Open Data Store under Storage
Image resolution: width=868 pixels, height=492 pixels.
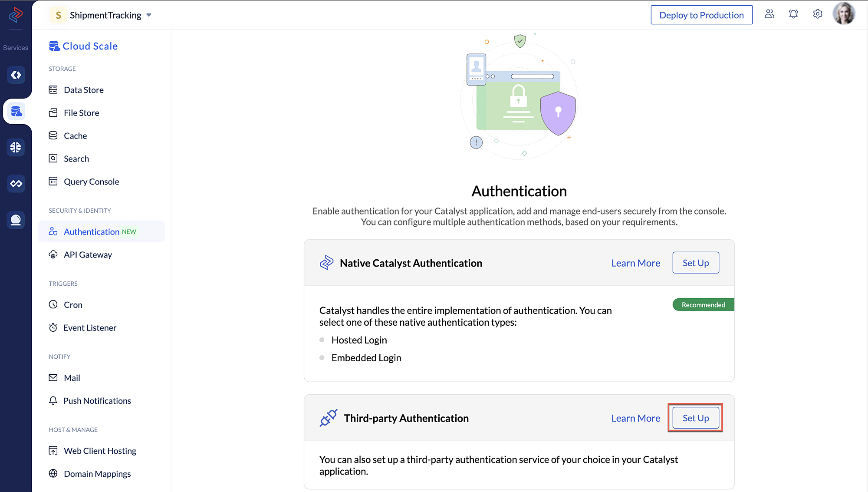(x=83, y=89)
